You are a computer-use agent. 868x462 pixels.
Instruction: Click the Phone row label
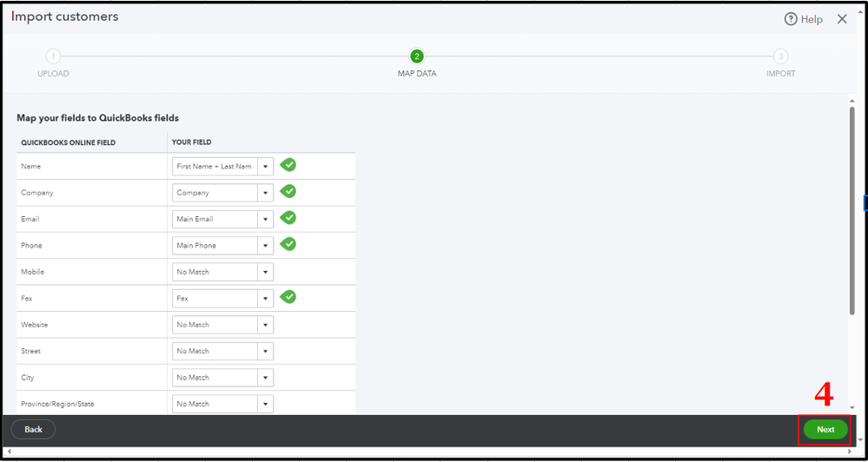tap(31, 245)
